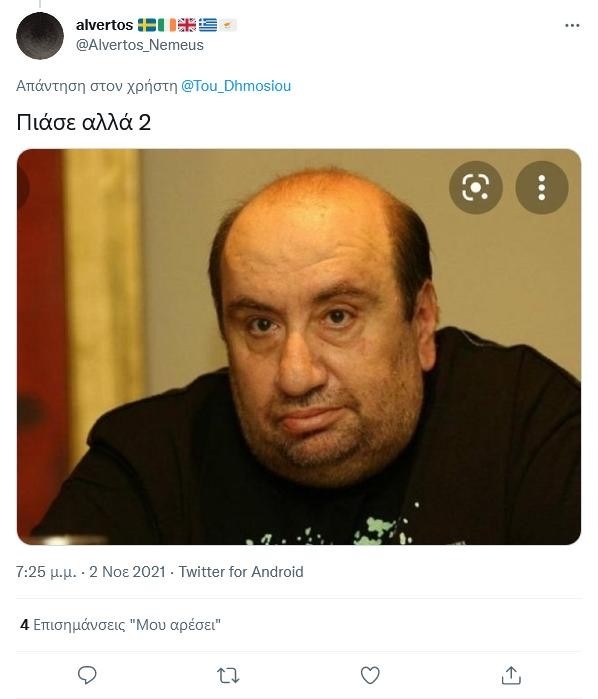Open alvertos profile avatar picture

click(40, 36)
